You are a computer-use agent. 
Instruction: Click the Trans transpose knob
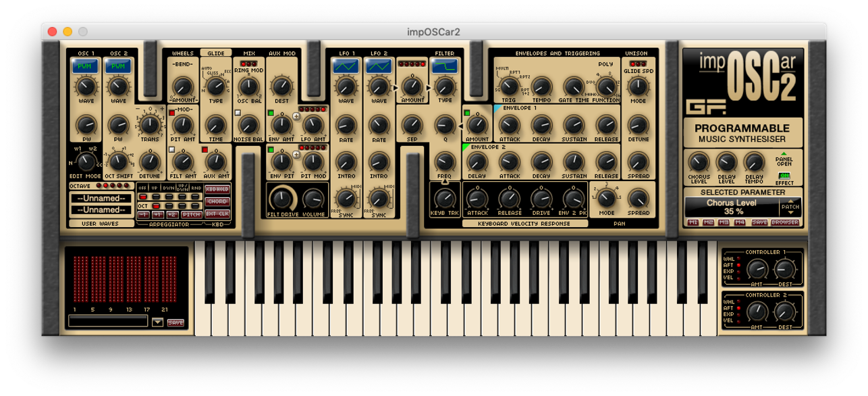[x=150, y=125]
